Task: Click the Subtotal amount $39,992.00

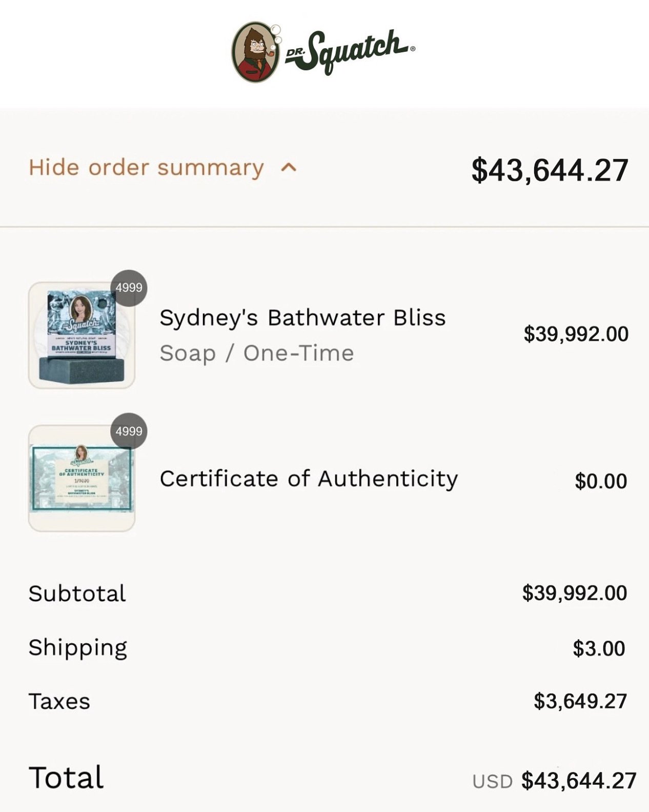Action: (x=575, y=593)
